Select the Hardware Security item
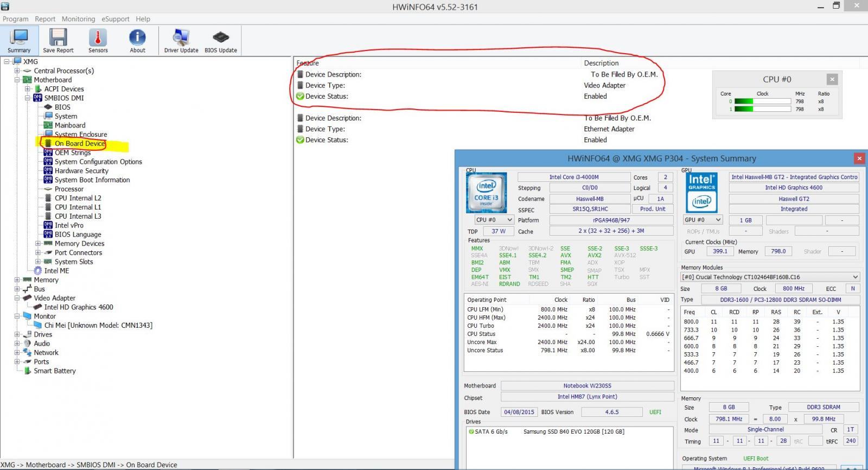Image resolution: width=868 pixels, height=470 pixels. 81,171
